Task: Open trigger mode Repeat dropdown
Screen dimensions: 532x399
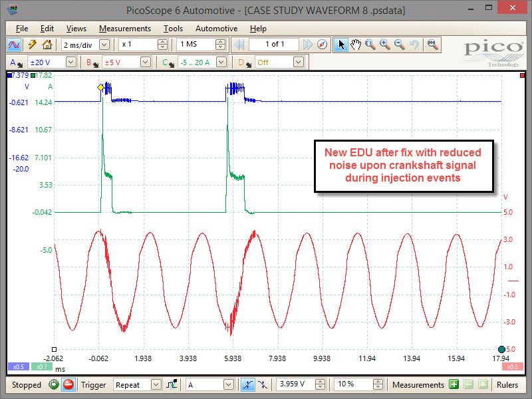Action: [156, 384]
